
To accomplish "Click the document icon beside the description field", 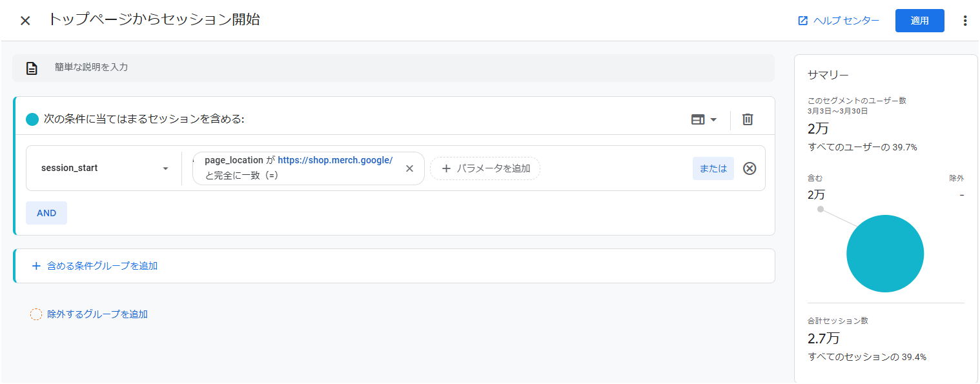I will click(x=32, y=68).
